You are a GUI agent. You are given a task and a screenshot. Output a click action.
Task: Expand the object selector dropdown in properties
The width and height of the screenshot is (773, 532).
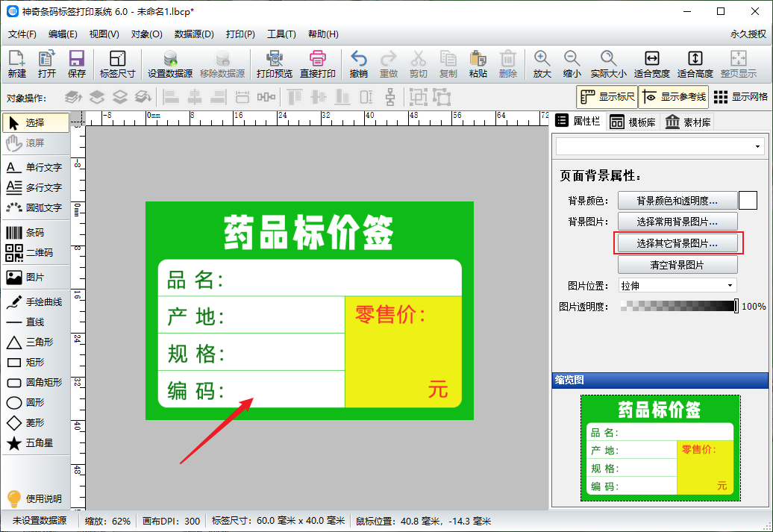757,146
